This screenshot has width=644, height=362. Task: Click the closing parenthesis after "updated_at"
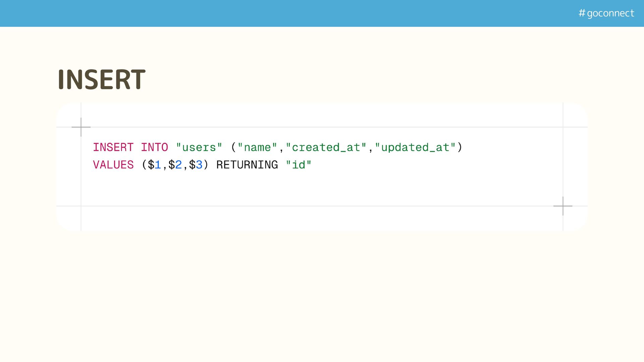(x=460, y=147)
